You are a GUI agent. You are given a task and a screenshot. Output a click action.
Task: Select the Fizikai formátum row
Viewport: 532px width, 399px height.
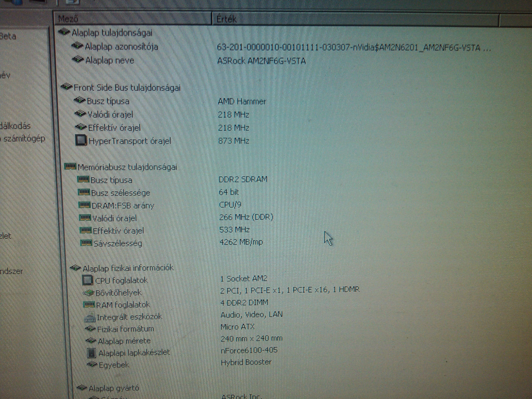(126, 329)
